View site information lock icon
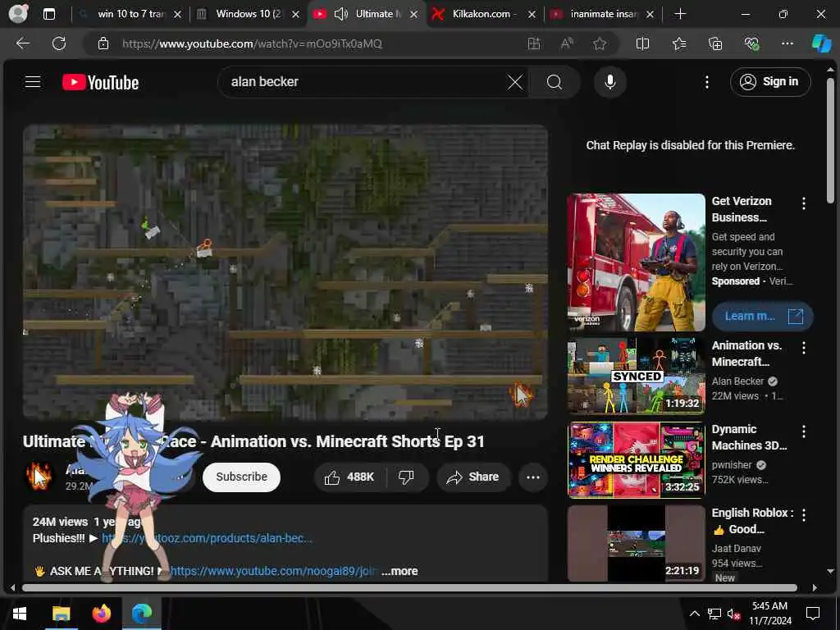This screenshot has width=840, height=630. tap(103, 43)
